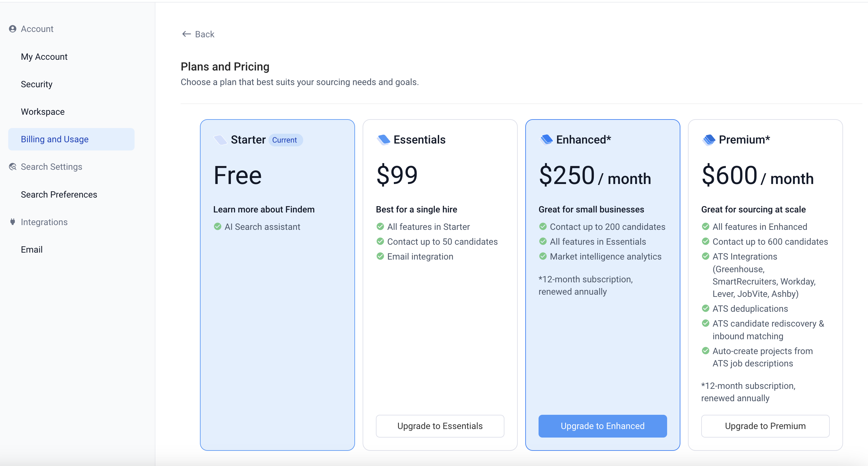Click checkmark next to Contact up to 50 candidates
The image size is (868, 466).
coord(380,242)
